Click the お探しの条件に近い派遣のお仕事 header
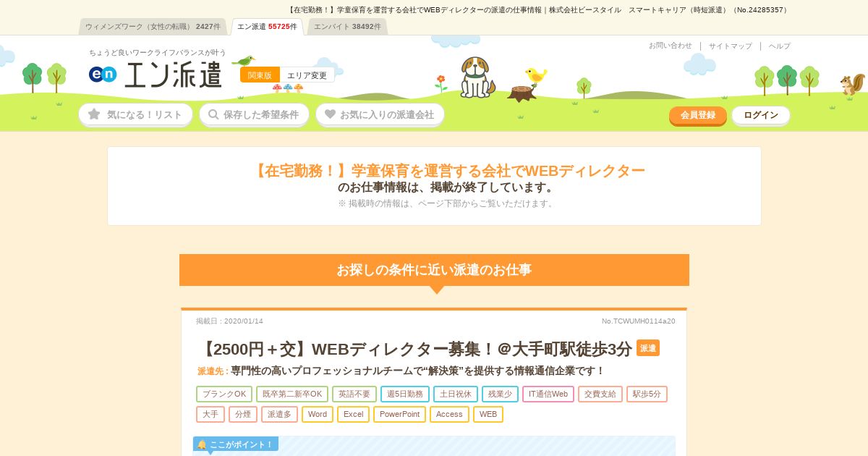This screenshot has width=868, height=456. pos(434,270)
